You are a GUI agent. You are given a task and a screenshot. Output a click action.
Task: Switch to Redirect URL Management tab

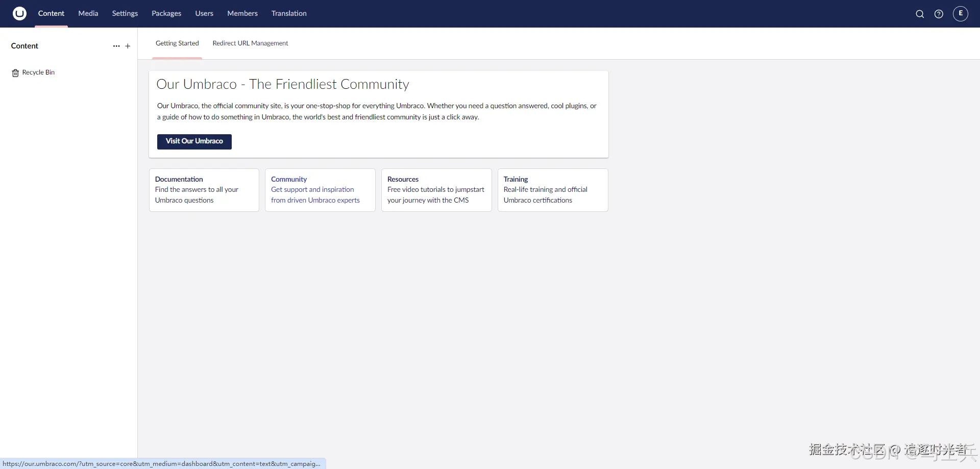click(250, 43)
